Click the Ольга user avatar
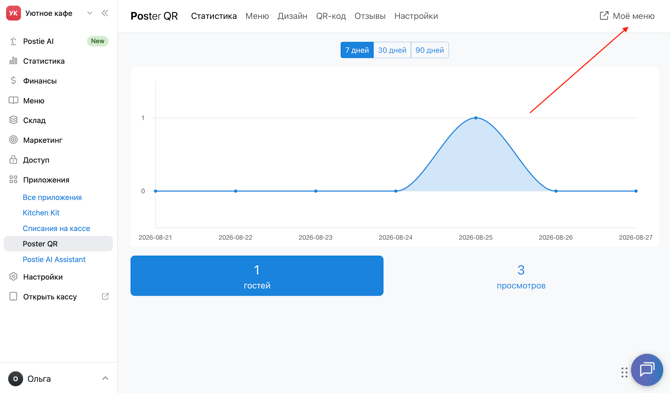Screen dimensions: 670x393 15,378
